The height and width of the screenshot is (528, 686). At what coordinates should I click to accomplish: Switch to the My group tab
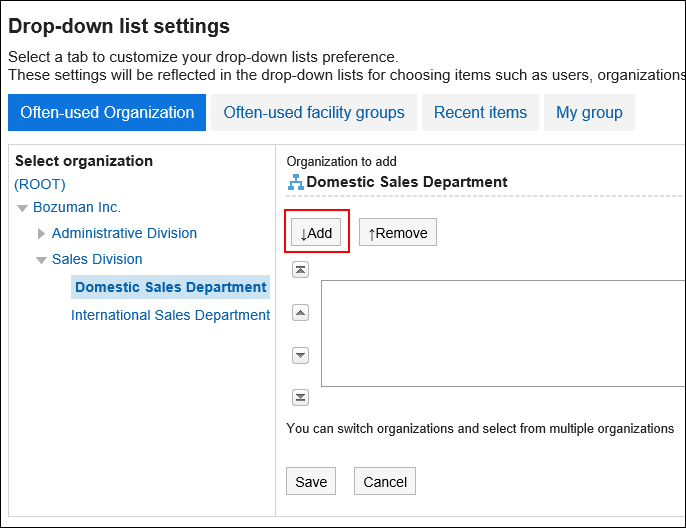[x=589, y=112]
